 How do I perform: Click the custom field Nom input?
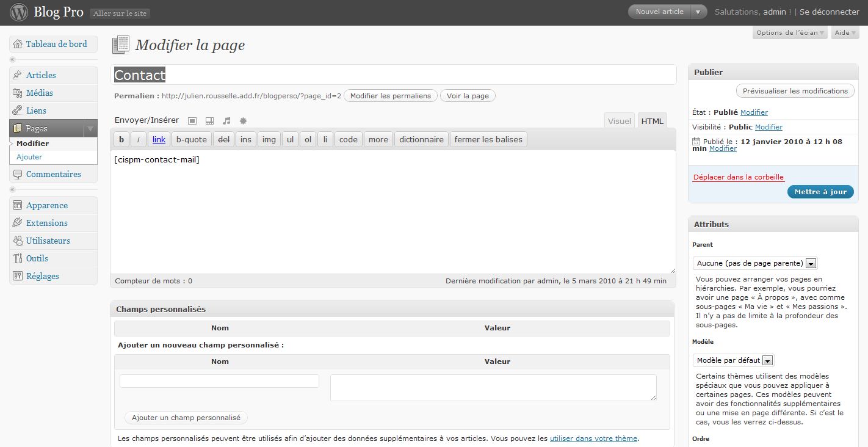[219, 381]
